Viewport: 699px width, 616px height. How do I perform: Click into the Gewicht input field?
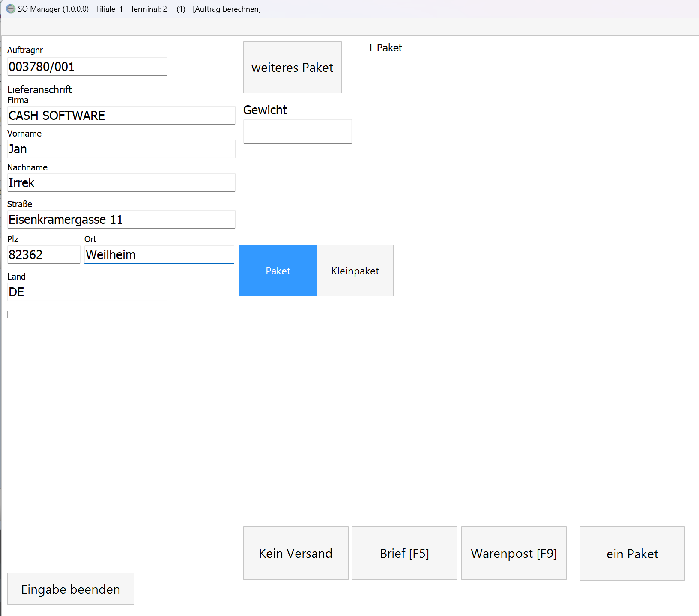pyautogui.click(x=297, y=132)
